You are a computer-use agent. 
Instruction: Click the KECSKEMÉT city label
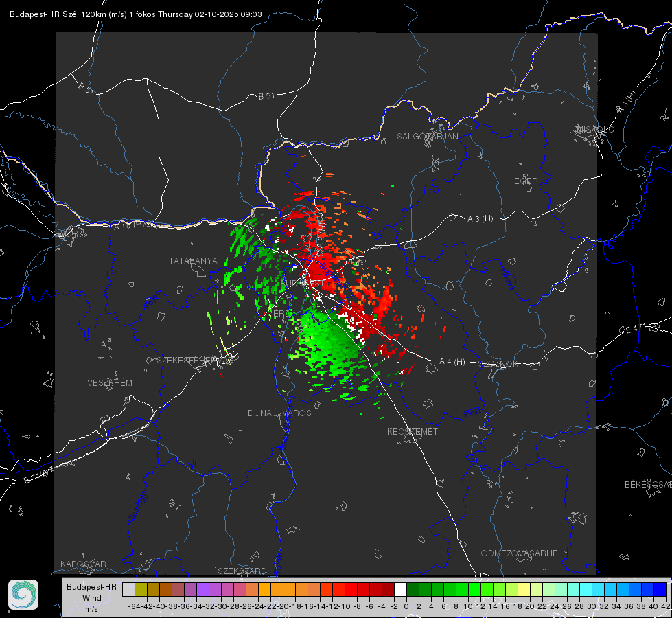[413, 432]
